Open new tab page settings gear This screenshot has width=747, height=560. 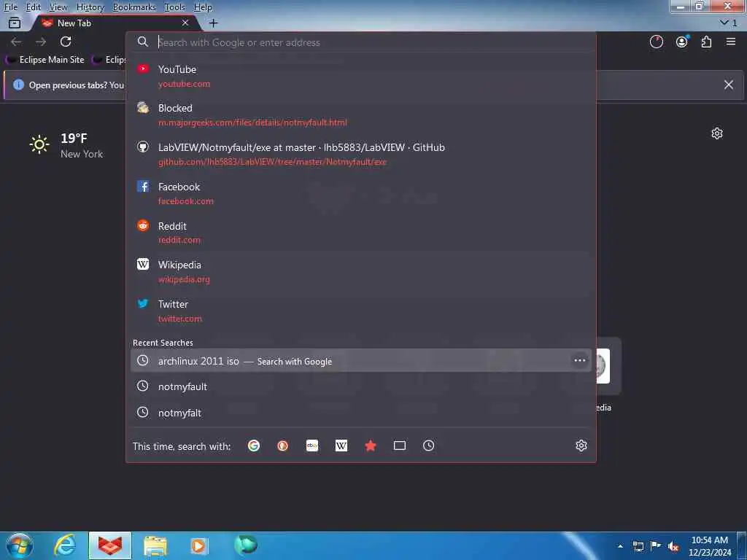click(717, 133)
